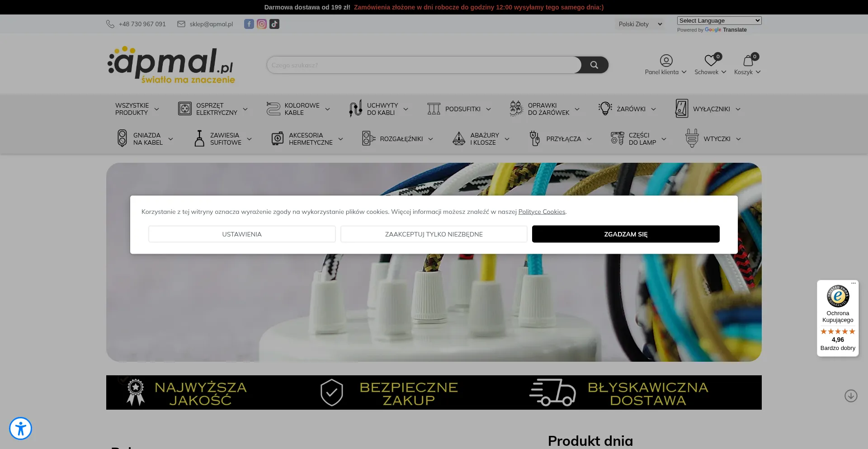Viewport: 868px width, 449px height.
Task: Open the Instagram social icon
Action: 262,24
